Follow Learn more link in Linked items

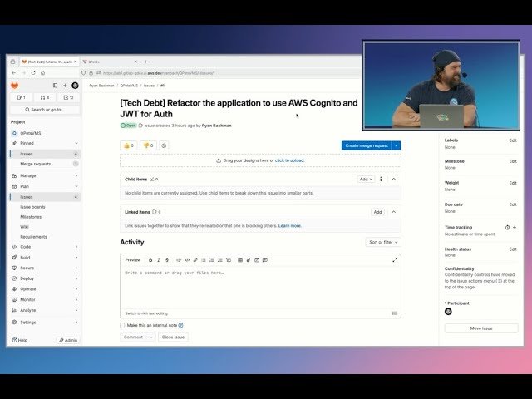click(290, 226)
